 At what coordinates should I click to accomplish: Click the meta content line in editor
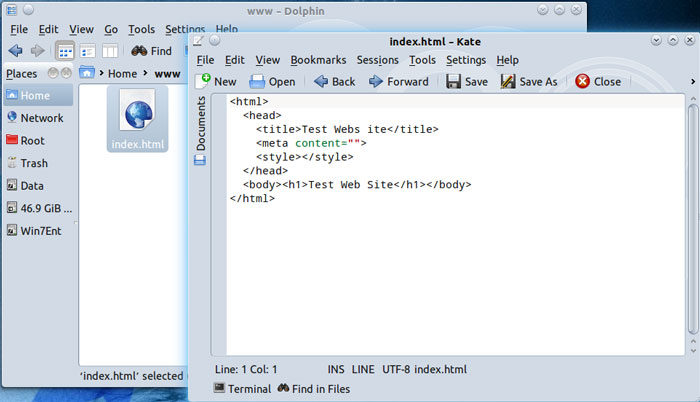click(311, 143)
